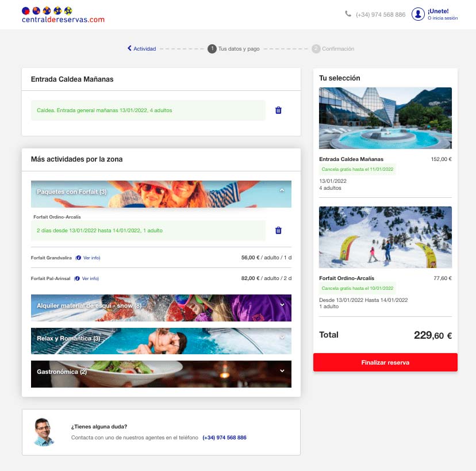The height and width of the screenshot is (471, 476).
Task: Call the agent phone number link
Action: click(224, 438)
